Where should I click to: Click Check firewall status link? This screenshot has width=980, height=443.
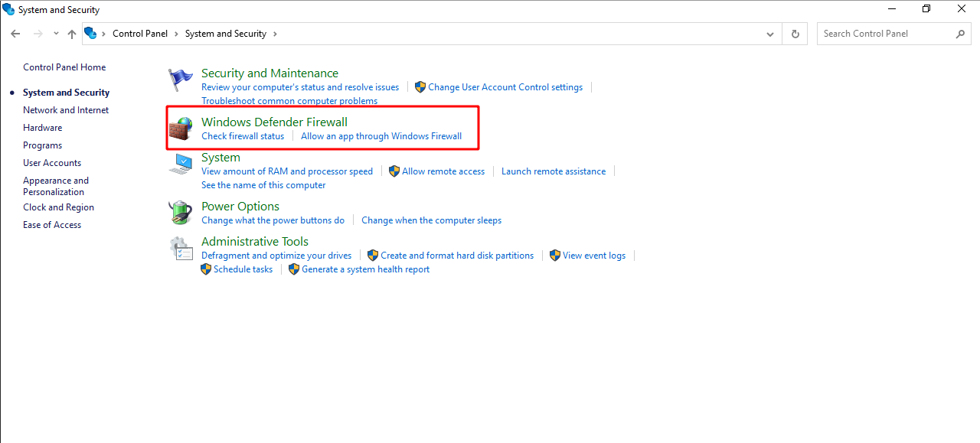click(243, 136)
